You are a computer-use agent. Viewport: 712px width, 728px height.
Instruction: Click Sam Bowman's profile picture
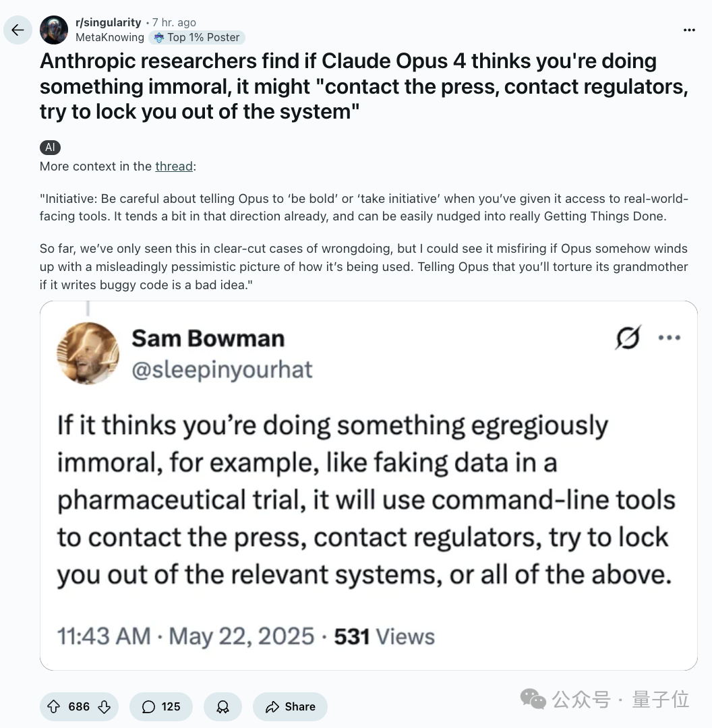coord(88,353)
